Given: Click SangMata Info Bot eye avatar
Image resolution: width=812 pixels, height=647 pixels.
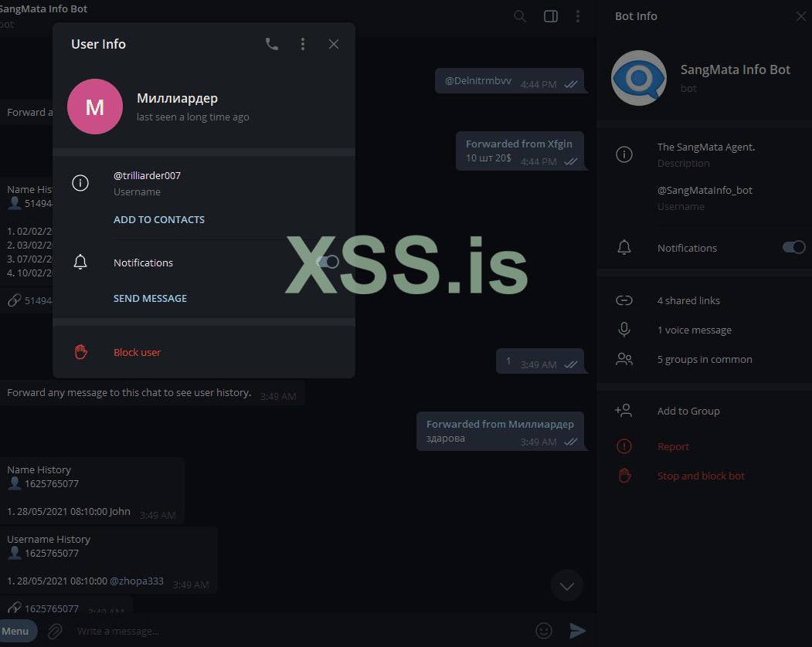Looking at the screenshot, I should (638, 78).
